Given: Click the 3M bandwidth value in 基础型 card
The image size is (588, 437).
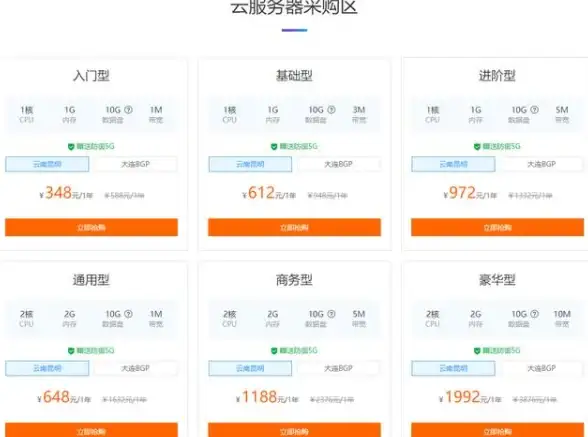Looking at the screenshot, I should click(359, 110).
